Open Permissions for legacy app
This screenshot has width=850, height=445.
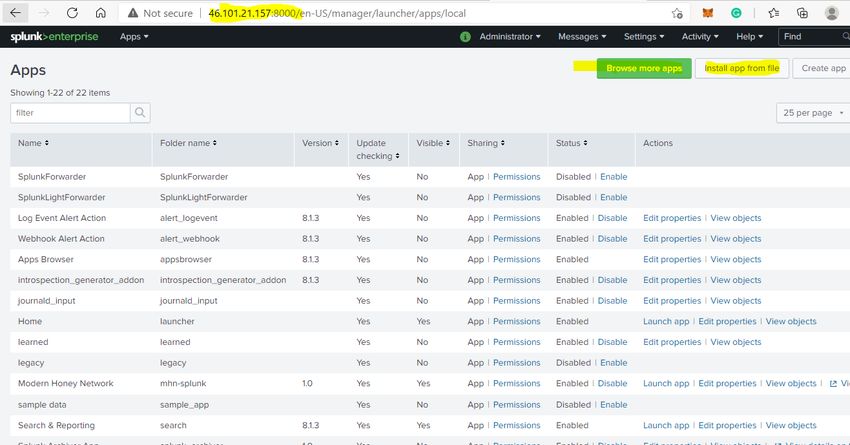pos(517,363)
